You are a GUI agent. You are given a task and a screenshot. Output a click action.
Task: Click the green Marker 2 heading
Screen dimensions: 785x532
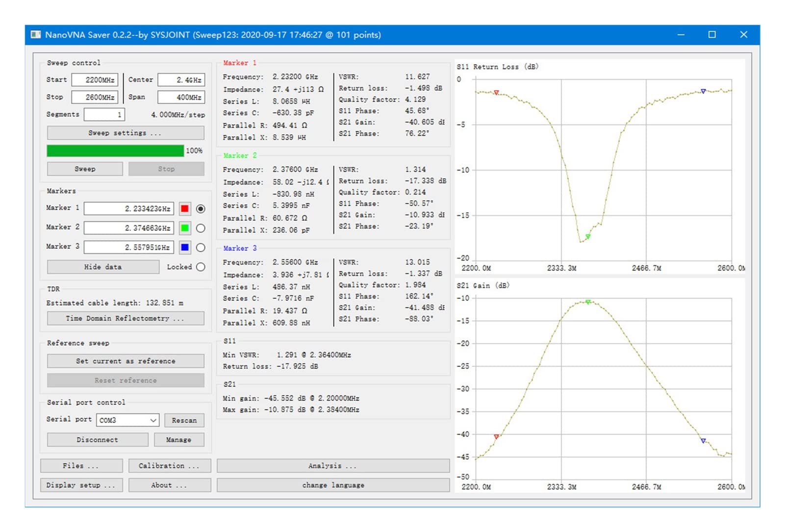point(240,155)
